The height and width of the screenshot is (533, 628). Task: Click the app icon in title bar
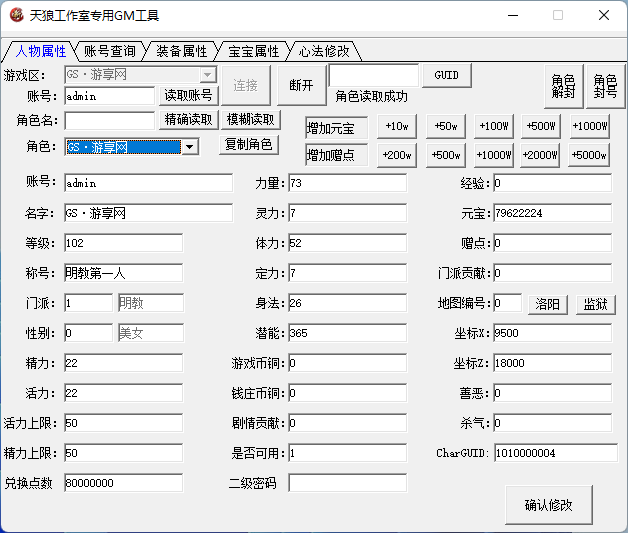click(x=16, y=15)
